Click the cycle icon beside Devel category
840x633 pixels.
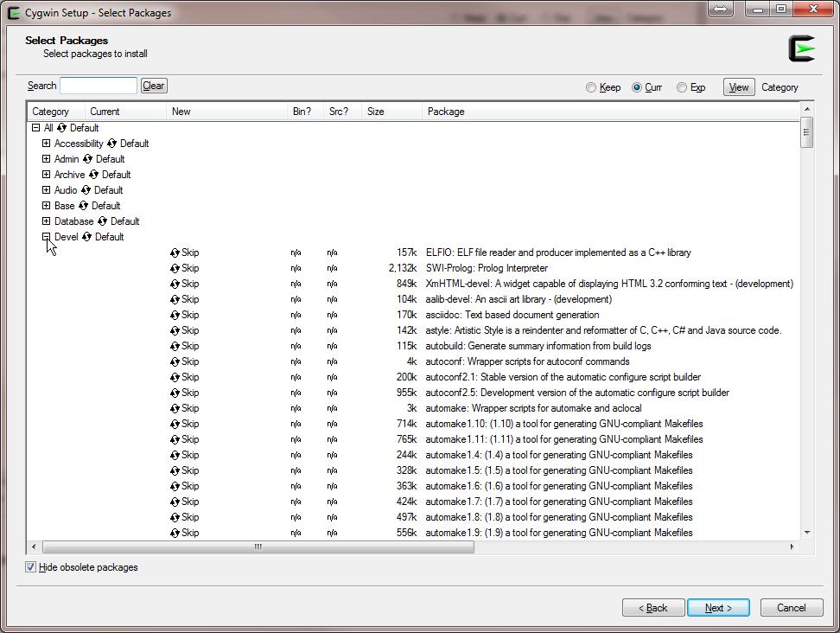[86, 237]
